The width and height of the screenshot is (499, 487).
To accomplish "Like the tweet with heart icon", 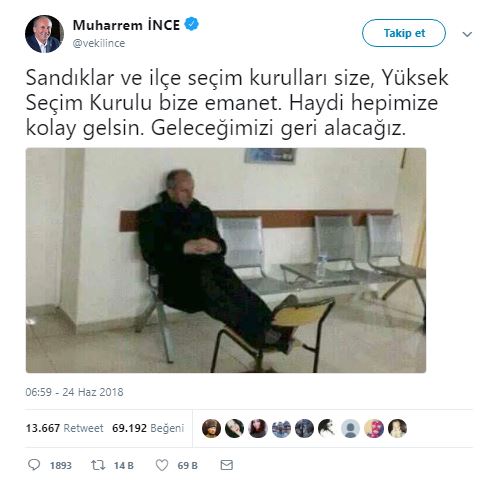I will click(x=162, y=465).
